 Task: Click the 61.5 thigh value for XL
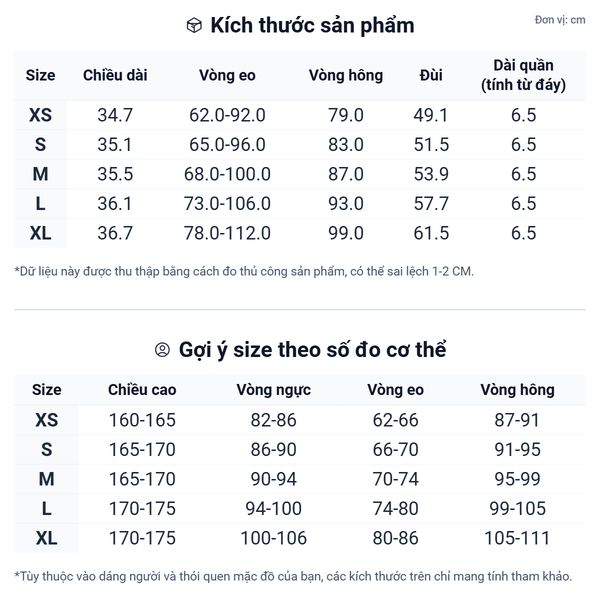(x=431, y=233)
